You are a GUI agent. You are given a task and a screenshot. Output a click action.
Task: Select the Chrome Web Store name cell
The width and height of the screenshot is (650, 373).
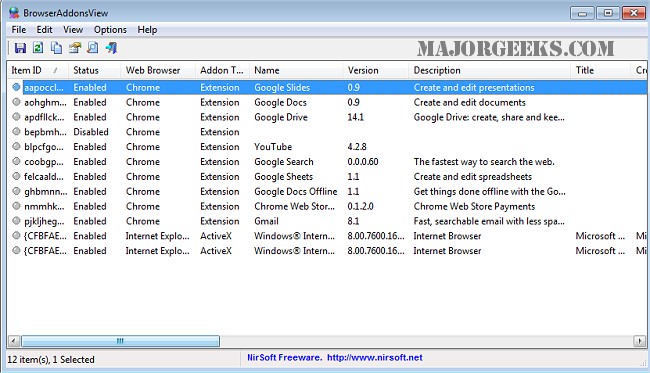coord(294,206)
